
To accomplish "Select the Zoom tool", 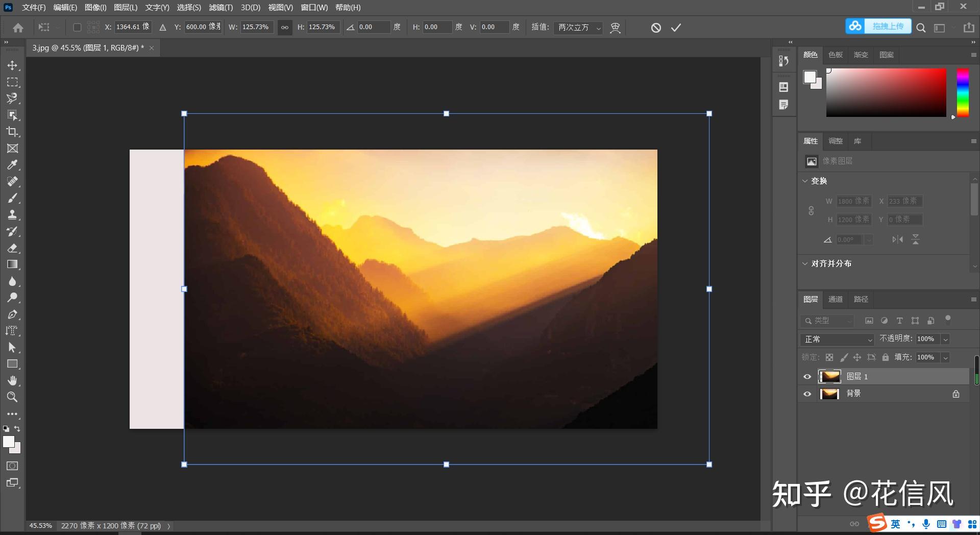I will [12, 397].
